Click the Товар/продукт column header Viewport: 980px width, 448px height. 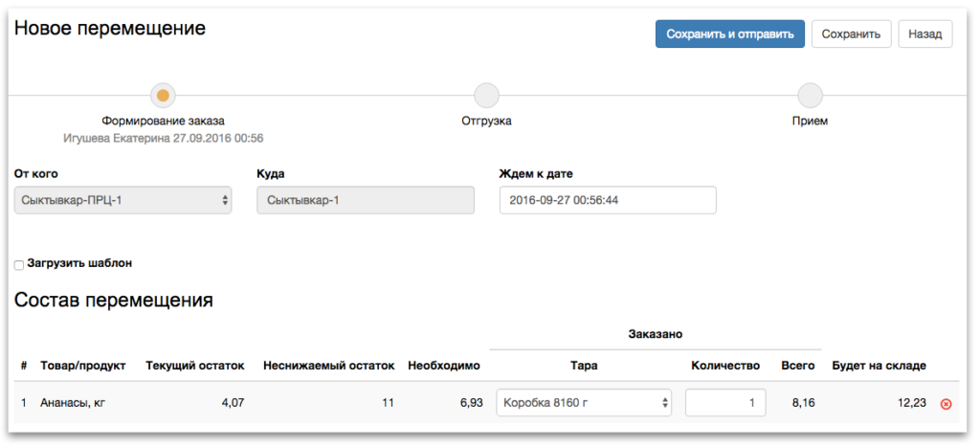[83, 366]
